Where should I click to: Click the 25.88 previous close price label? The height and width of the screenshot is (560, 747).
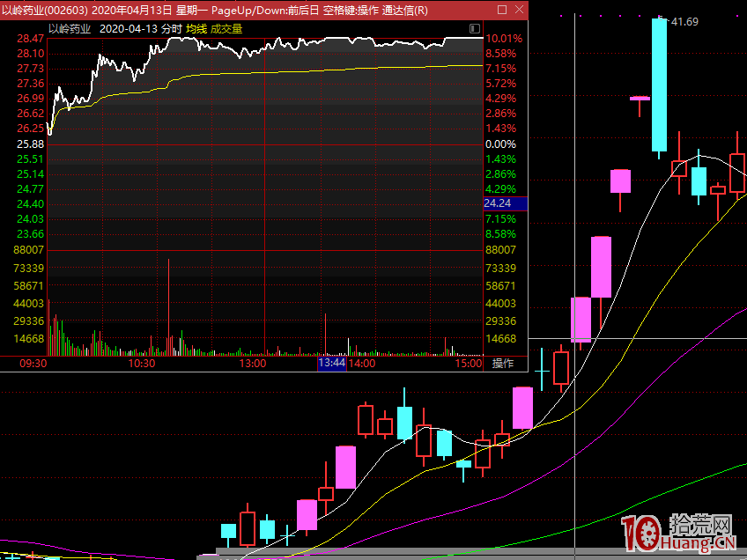pos(30,144)
